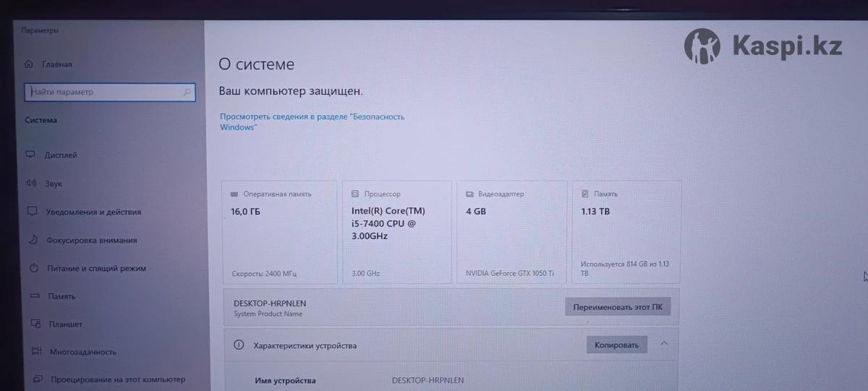The image size is (868, 391).
Task: Click the Notifications and actions icon
Action: click(32, 211)
